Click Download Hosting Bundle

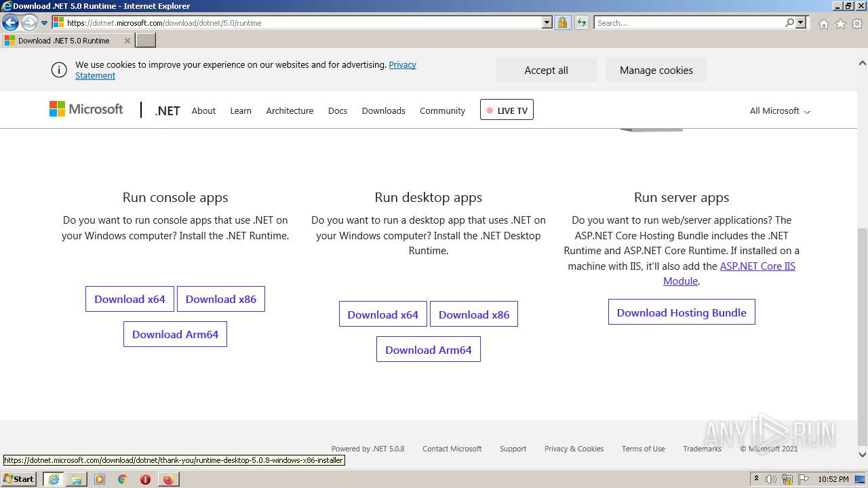pos(682,312)
